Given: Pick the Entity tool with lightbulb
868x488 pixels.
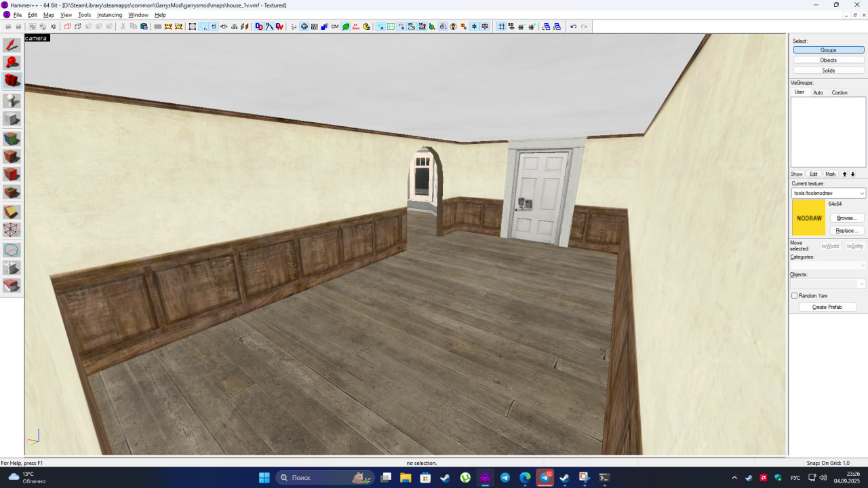Looking at the screenshot, I should 12,100.
